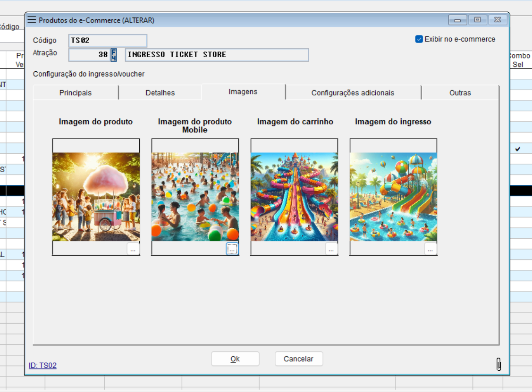This screenshot has width=532, height=392.
Task: Go to Configurações adicionais tab
Action: (x=353, y=93)
